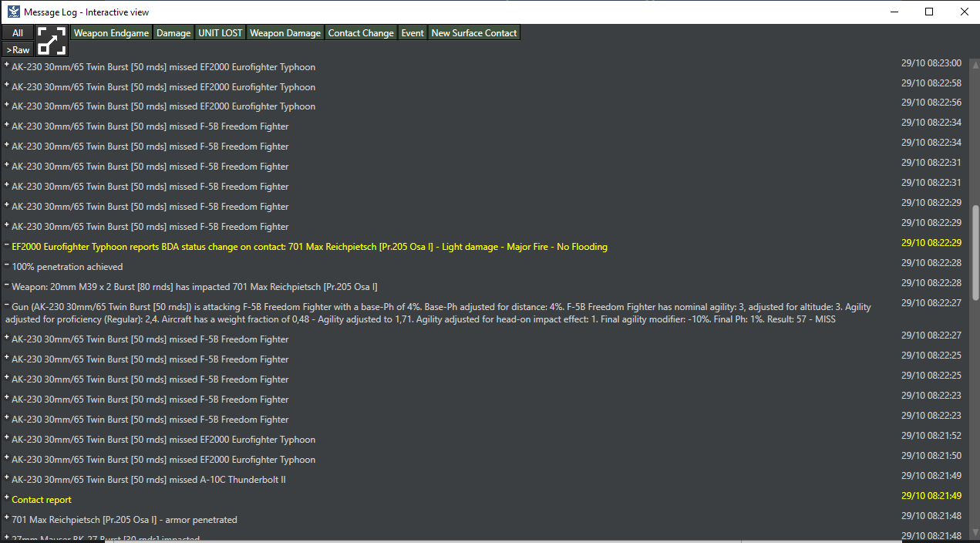Maximize the Message Log window
The image size is (980, 543).
tap(929, 12)
